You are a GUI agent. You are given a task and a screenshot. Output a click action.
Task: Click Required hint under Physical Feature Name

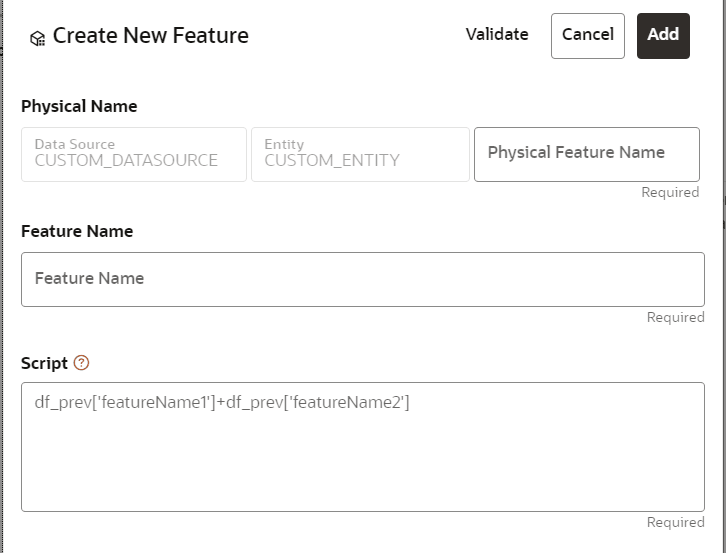(670, 192)
